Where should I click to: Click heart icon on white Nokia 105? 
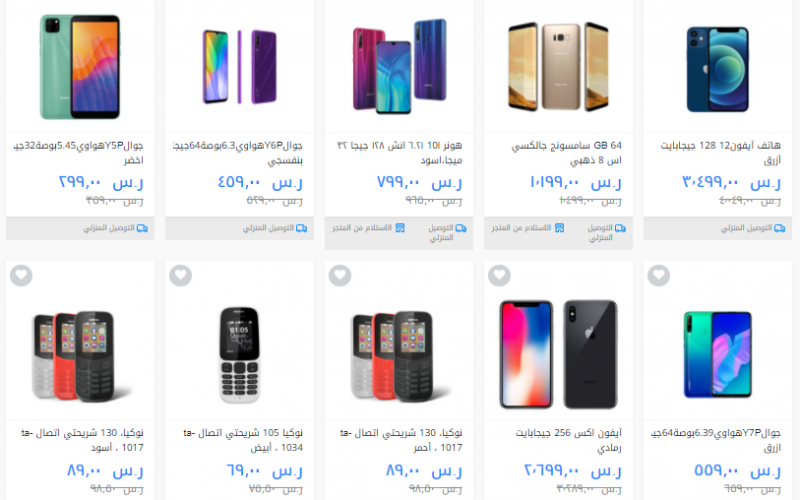tap(181, 276)
